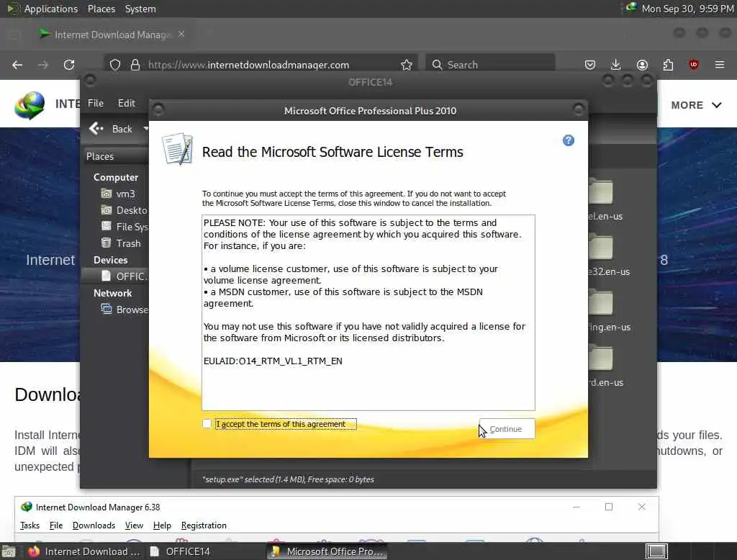Open the extensions puzzle icon
Viewport: 737px width, 560px height.
(x=668, y=65)
